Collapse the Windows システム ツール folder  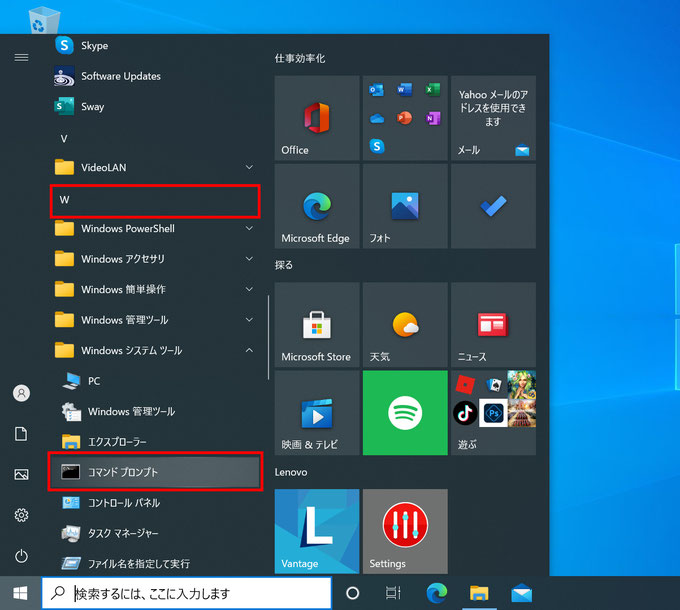tap(155, 350)
